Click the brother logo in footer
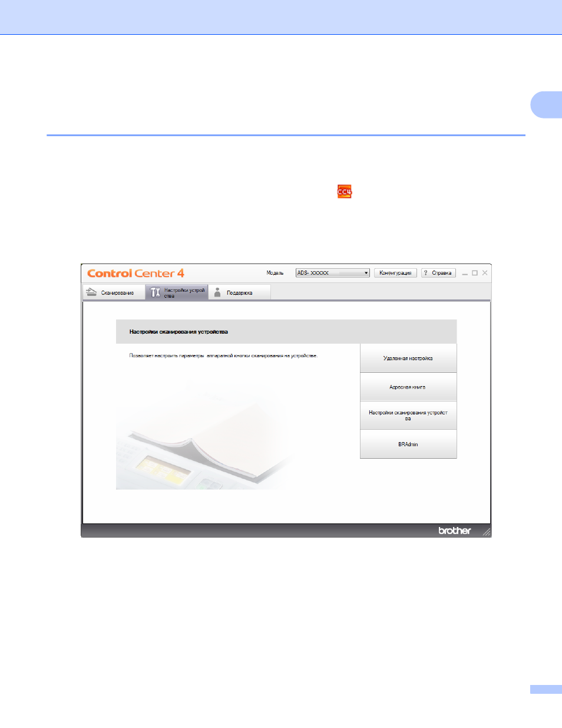 pyautogui.click(x=455, y=531)
